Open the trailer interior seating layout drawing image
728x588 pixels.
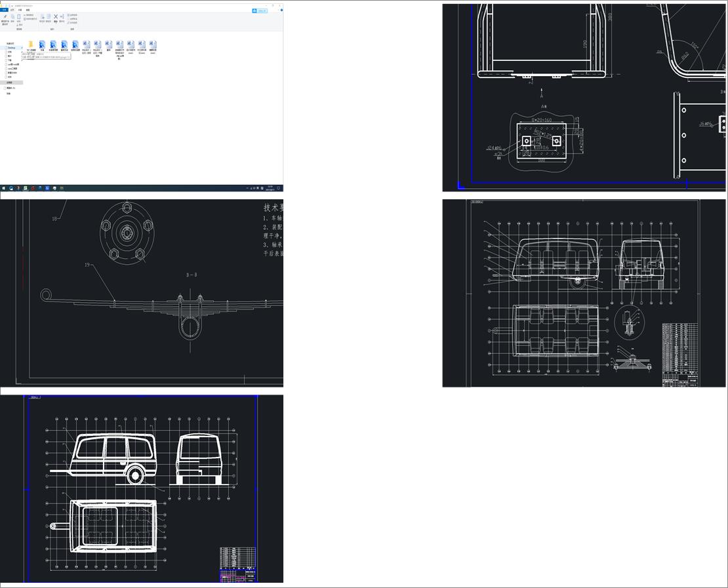(584, 293)
